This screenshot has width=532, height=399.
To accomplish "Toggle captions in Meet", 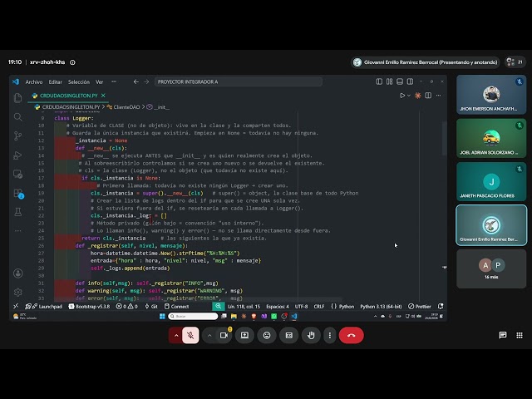I will 289,335.
